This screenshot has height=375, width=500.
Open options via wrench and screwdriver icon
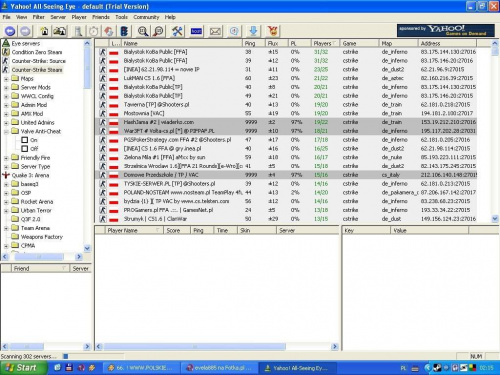pyautogui.click(x=177, y=31)
